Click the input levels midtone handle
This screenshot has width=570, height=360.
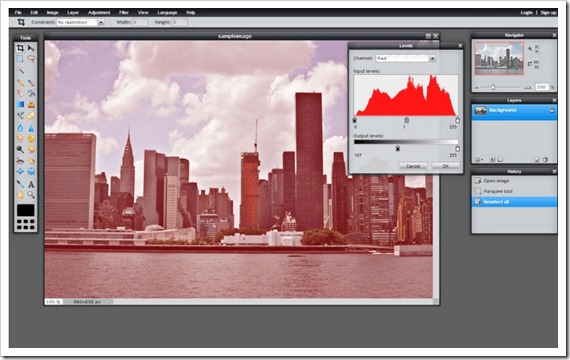pyautogui.click(x=406, y=120)
